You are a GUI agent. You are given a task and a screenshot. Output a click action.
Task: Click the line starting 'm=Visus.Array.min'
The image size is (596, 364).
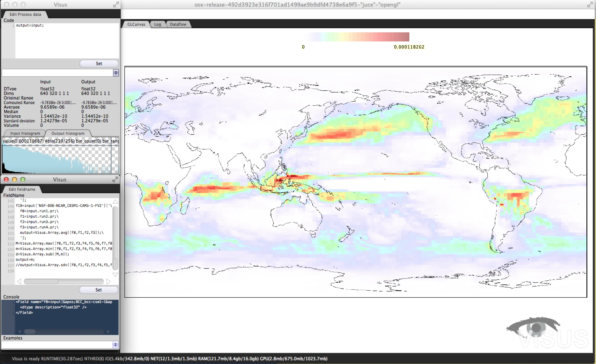[64, 249]
